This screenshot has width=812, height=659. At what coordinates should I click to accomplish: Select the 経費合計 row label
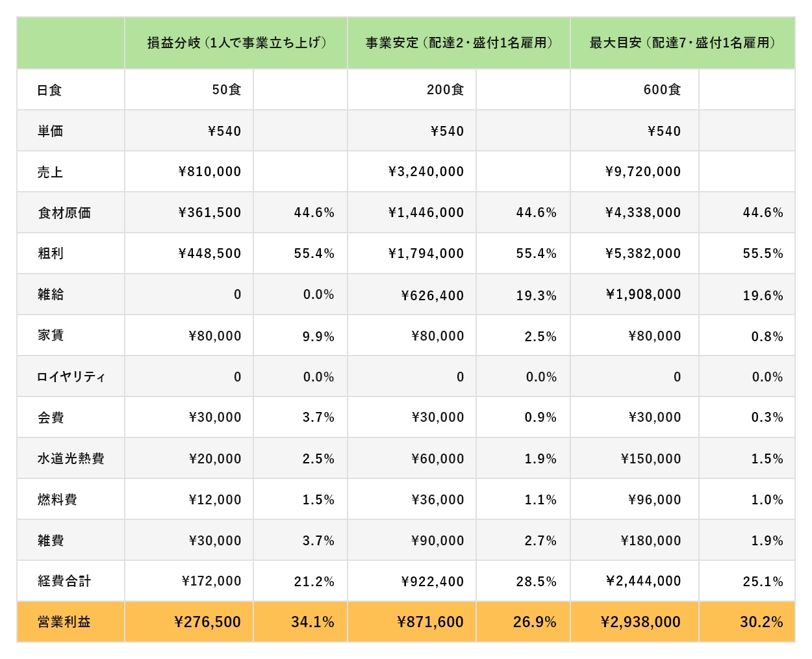click(x=64, y=581)
